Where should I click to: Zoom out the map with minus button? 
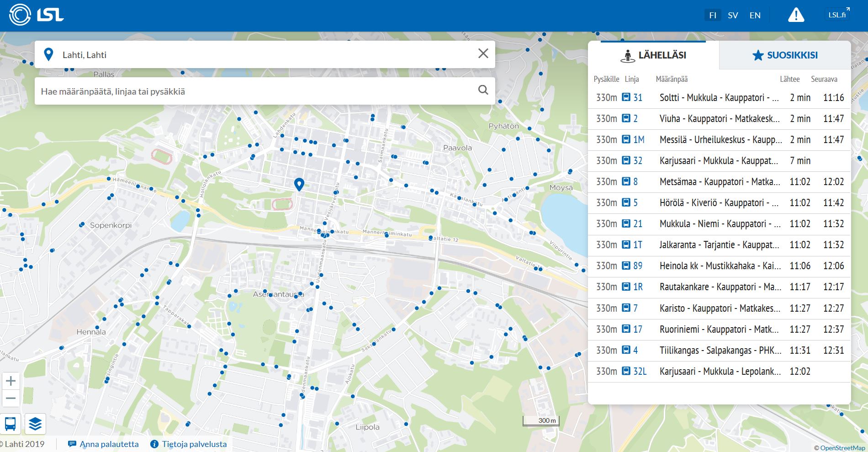pos(11,398)
